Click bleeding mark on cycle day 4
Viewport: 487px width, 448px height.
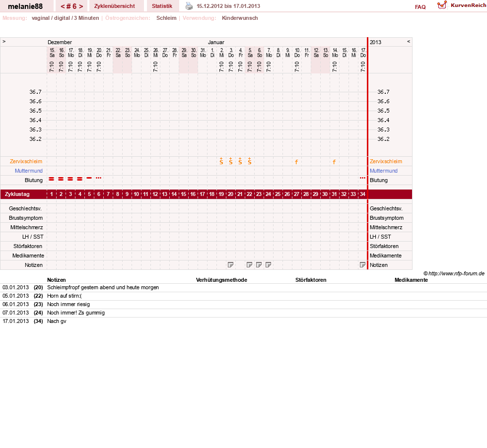coord(80,179)
